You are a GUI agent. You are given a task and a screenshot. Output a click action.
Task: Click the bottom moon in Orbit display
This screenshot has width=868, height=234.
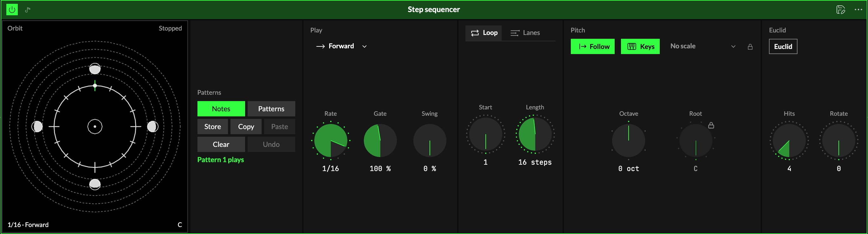(x=95, y=184)
